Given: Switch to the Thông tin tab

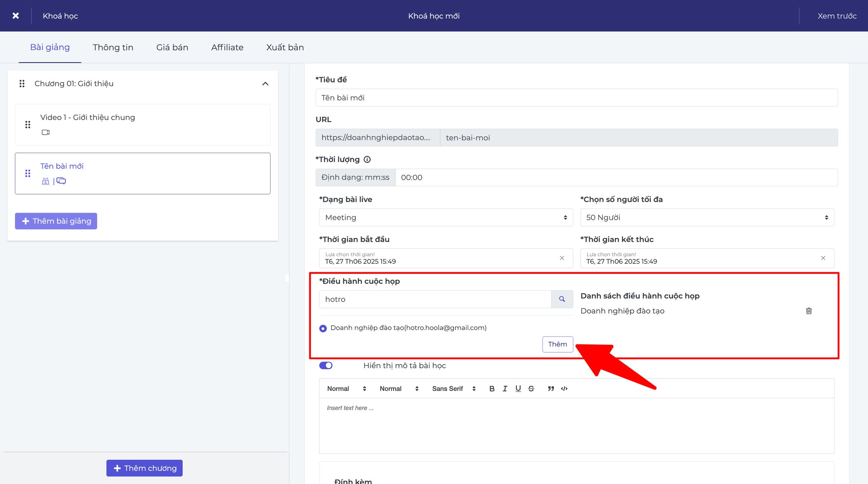Looking at the screenshot, I should [113, 47].
